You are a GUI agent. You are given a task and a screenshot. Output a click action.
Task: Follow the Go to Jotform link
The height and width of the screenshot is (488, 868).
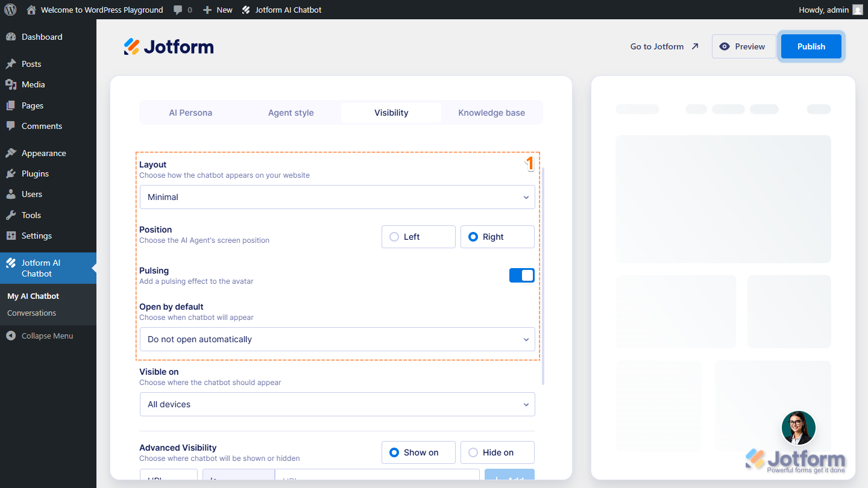[664, 46]
